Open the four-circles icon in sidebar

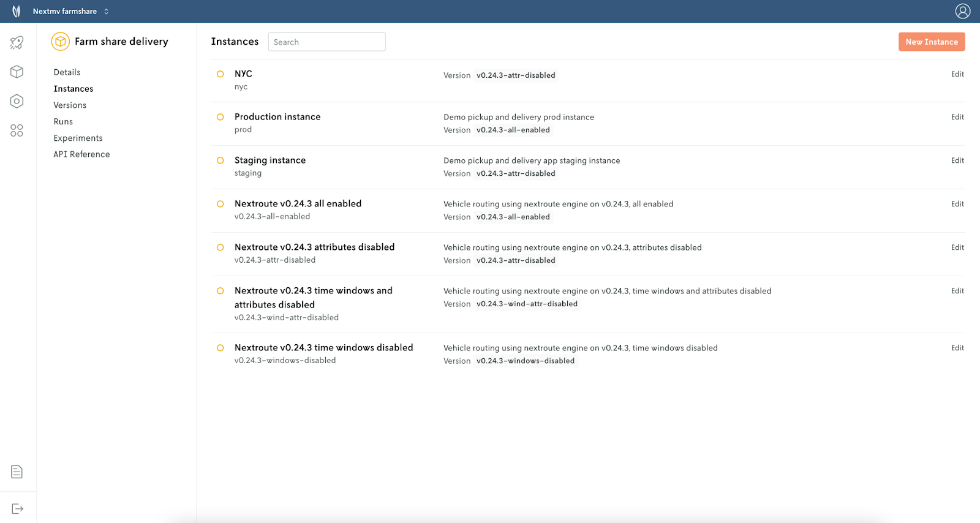click(x=17, y=130)
